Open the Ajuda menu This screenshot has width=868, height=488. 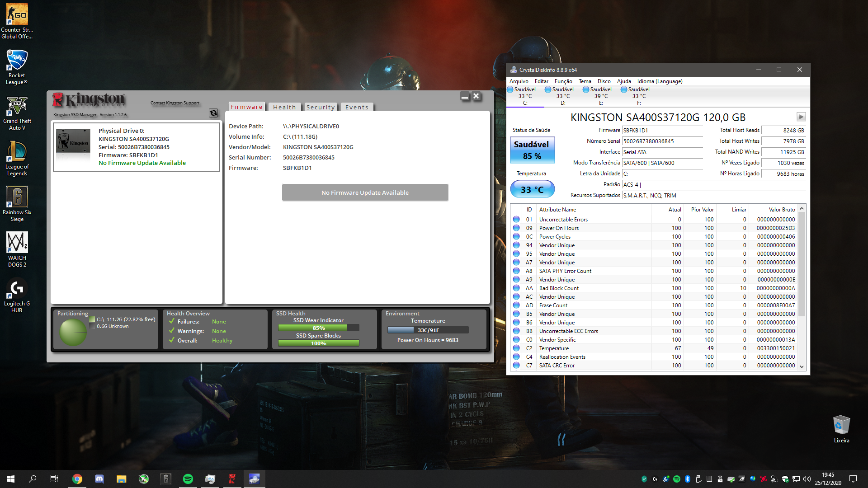coord(624,81)
